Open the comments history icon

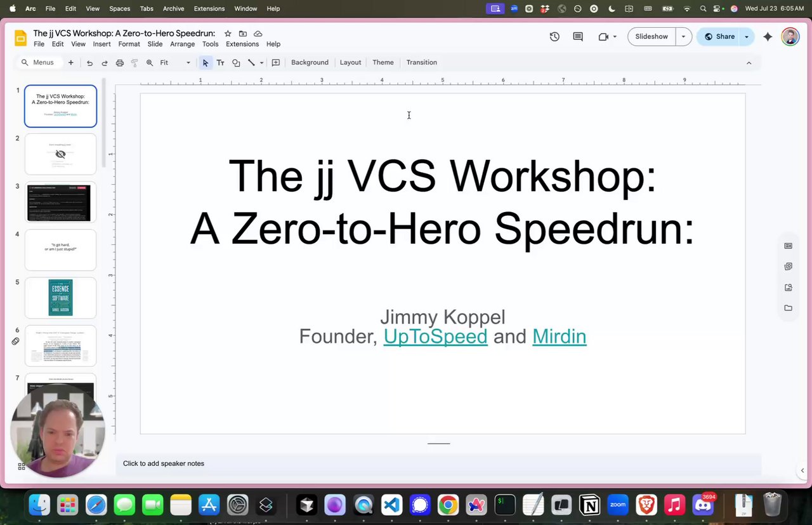pyautogui.click(x=578, y=37)
